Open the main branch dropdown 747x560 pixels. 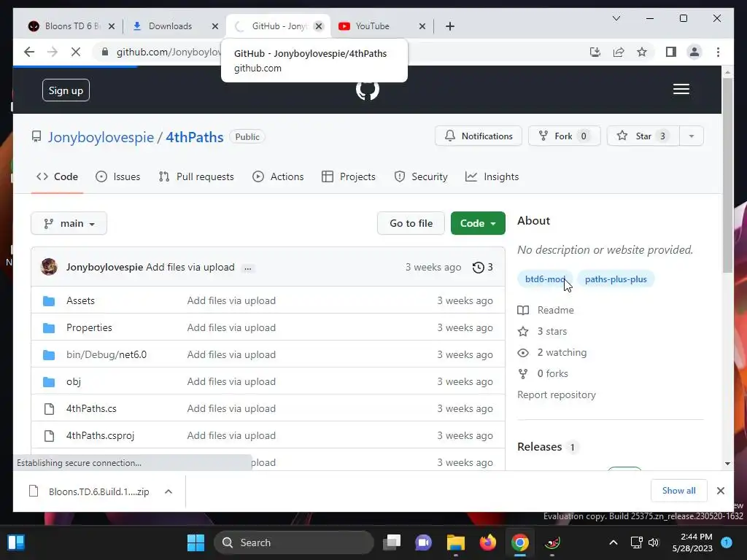[69, 223]
